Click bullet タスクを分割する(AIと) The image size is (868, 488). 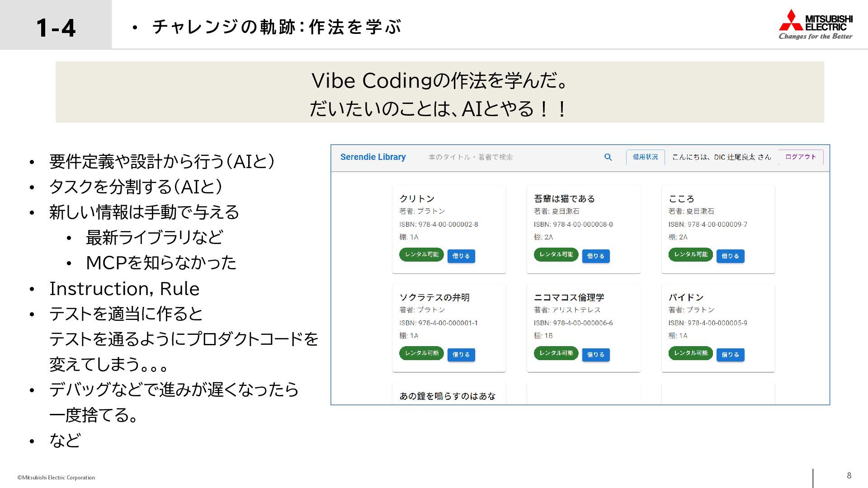pyautogui.click(x=136, y=187)
